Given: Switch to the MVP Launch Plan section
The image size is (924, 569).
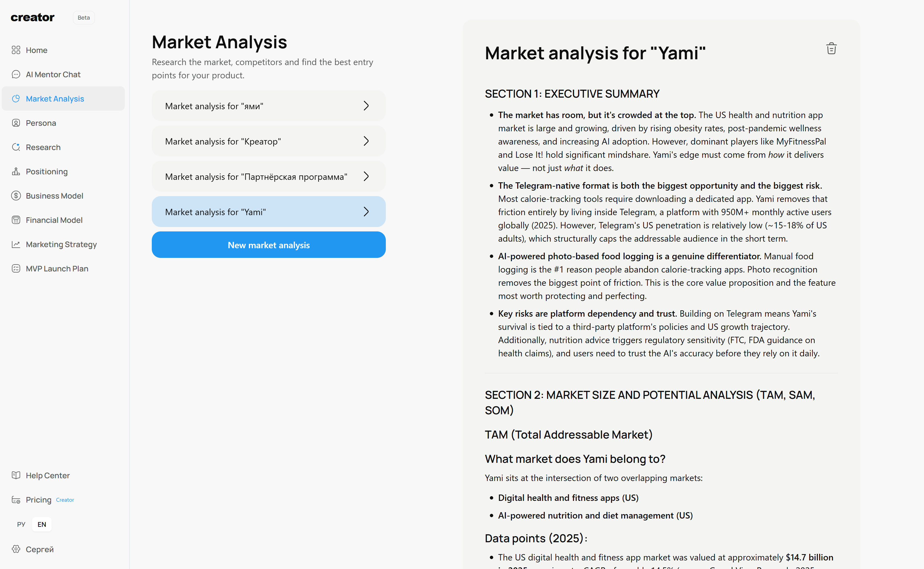Looking at the screenshot, I should point(57,268).
